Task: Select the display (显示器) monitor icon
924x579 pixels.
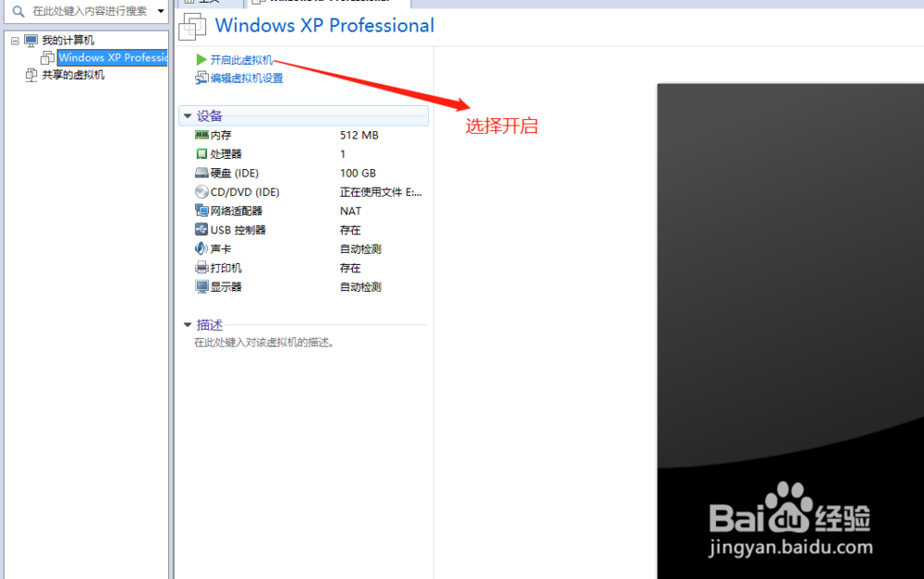Action: [x=201, y=287]
